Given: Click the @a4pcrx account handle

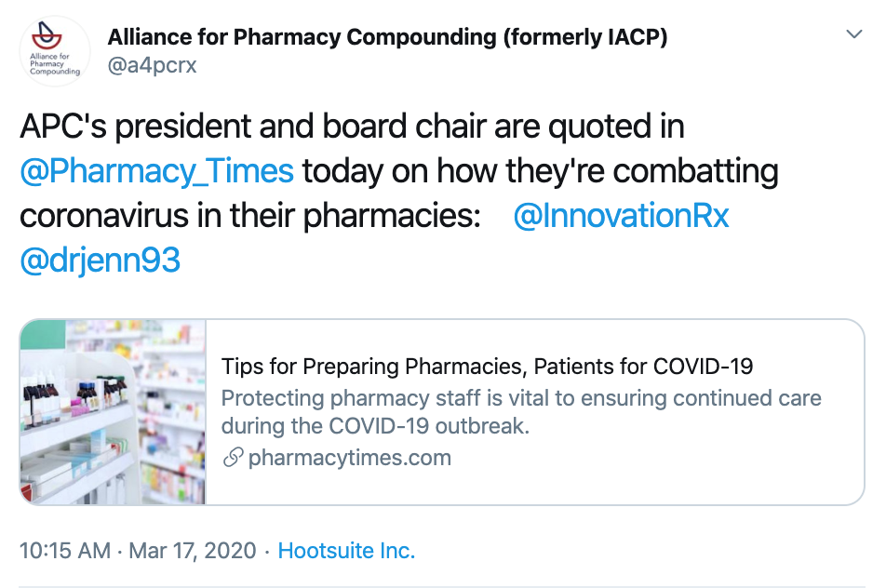Looking at the screenshot, I should pos(153,65).
